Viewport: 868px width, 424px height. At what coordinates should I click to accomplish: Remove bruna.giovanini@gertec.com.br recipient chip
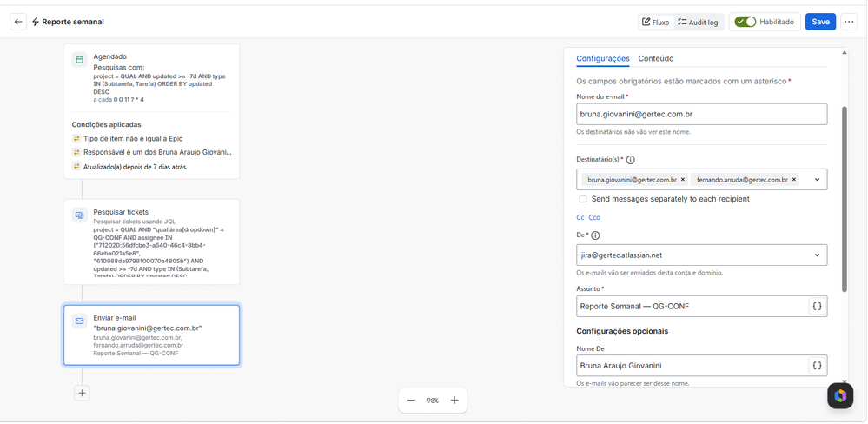point(683,180)
